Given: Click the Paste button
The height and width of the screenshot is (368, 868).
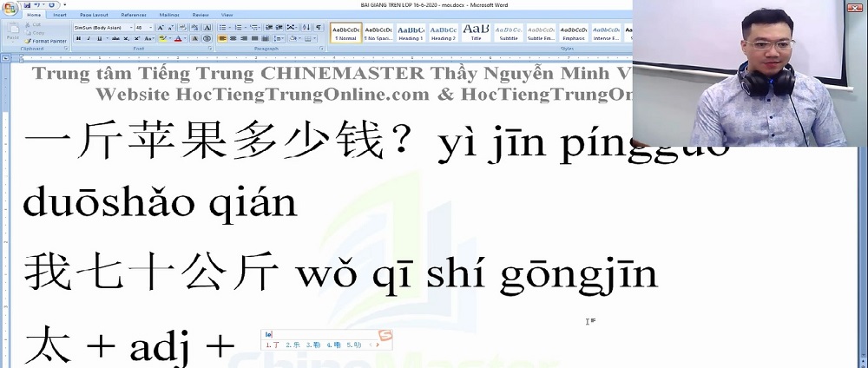Looking at the screenshot, I should pos(13,32).
